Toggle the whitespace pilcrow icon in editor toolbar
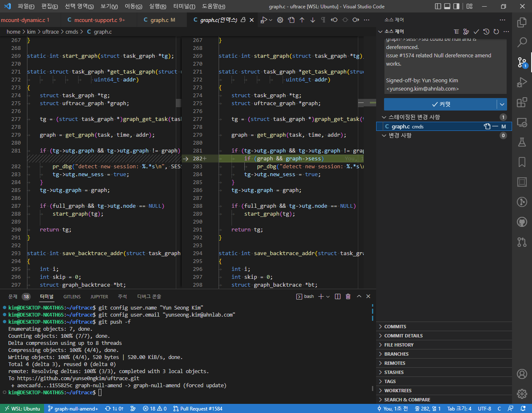The image size is (532, 413). (323, 20)
